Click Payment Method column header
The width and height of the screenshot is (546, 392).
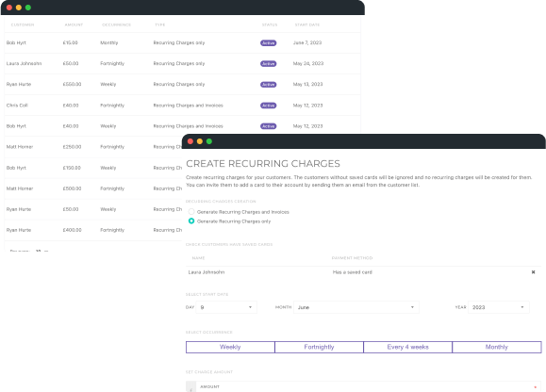(x=352, y=258)
